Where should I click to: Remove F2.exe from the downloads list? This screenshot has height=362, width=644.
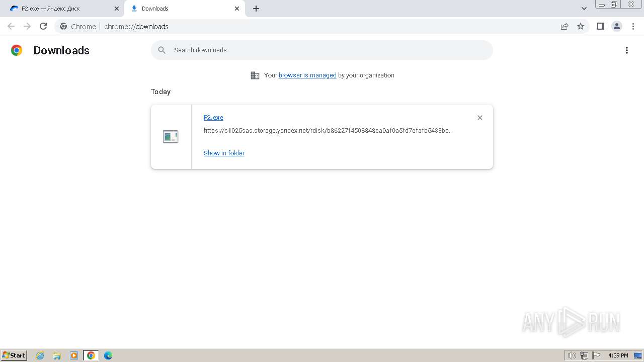(480, 118)
